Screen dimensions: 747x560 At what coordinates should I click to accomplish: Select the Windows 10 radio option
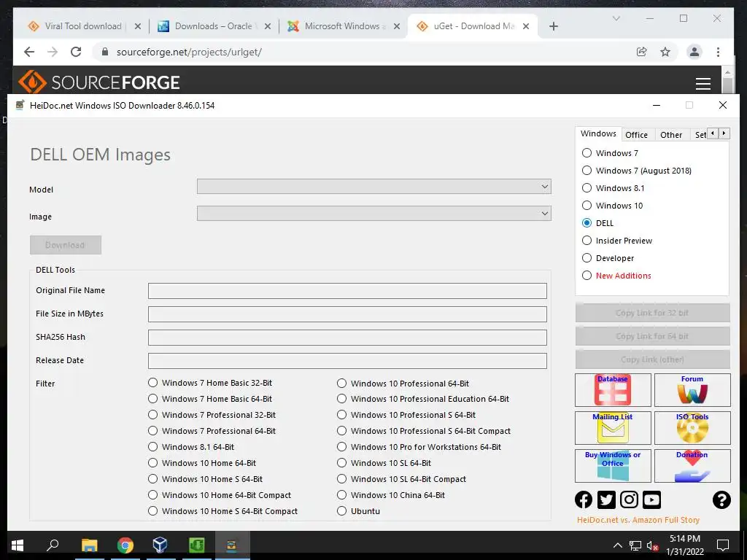pyautogui.click(x=613, y=205)
